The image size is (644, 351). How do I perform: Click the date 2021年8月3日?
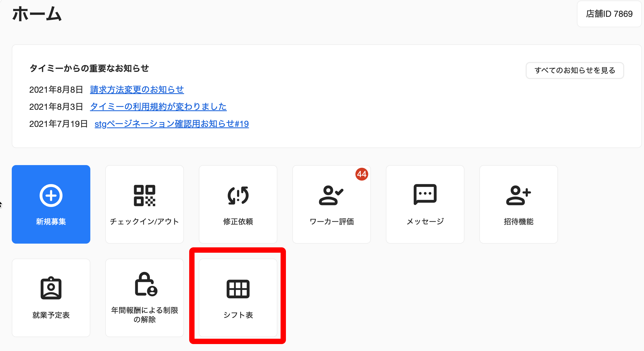click(x=56, y=107)
